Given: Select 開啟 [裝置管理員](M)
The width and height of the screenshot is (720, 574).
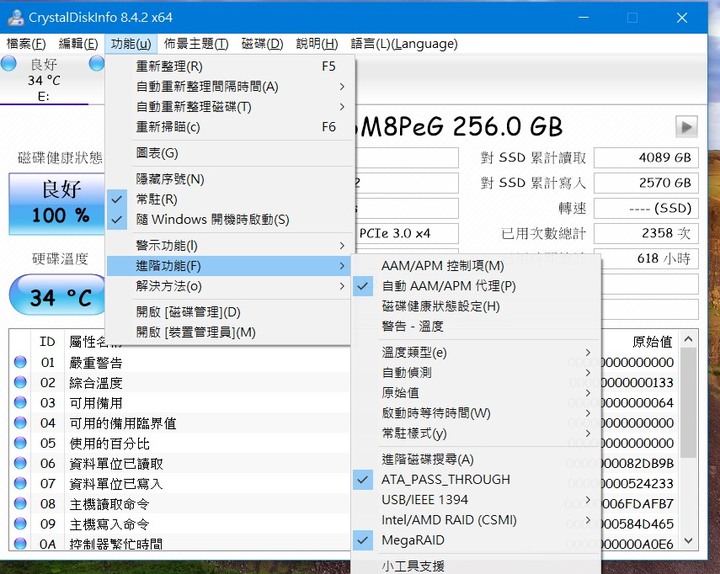Looking at the screenshot, I should point(230,332).
